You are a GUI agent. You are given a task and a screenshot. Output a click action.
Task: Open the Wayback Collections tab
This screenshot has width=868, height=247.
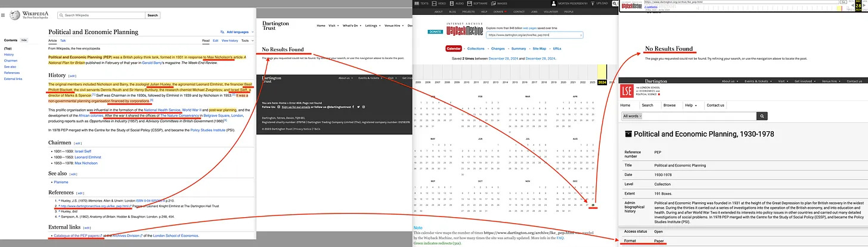(476, 48)
